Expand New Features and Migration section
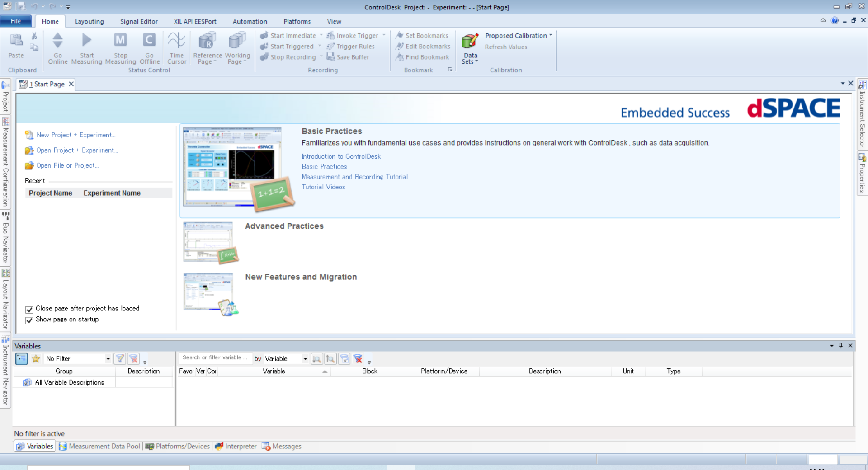Viewport: 868px width, 470px height. point(301,277)
